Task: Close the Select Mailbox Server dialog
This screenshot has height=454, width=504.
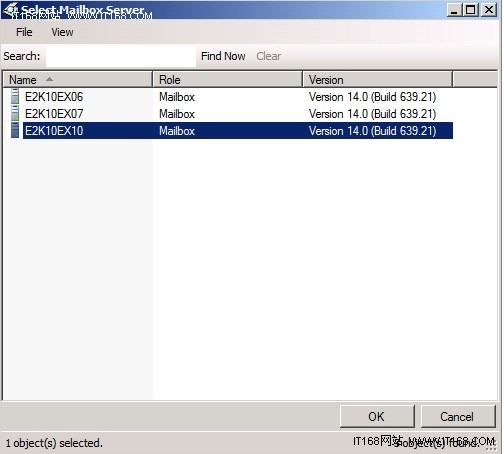Action: 489,10
